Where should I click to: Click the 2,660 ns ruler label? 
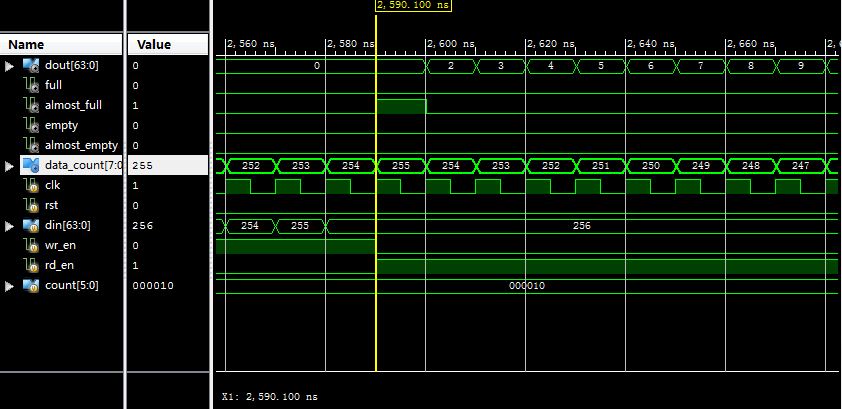[751, 44]
